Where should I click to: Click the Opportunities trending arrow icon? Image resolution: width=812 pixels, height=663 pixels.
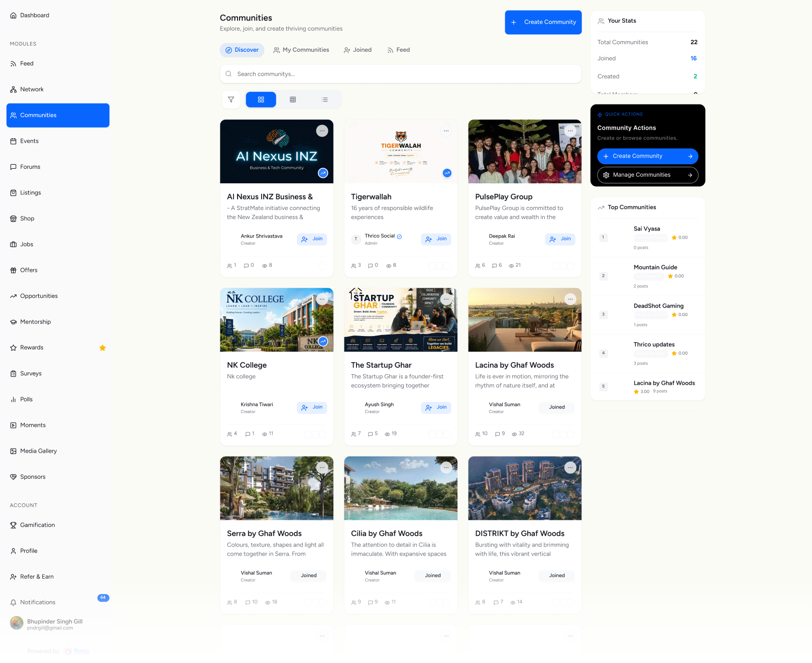[14, 296]
